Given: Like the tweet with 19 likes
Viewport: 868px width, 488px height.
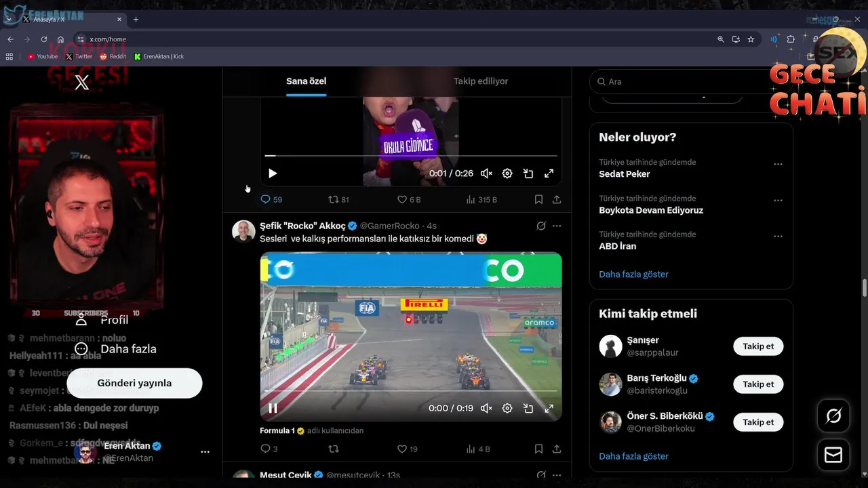Looking at the screenshot, I should pos(408,449).
